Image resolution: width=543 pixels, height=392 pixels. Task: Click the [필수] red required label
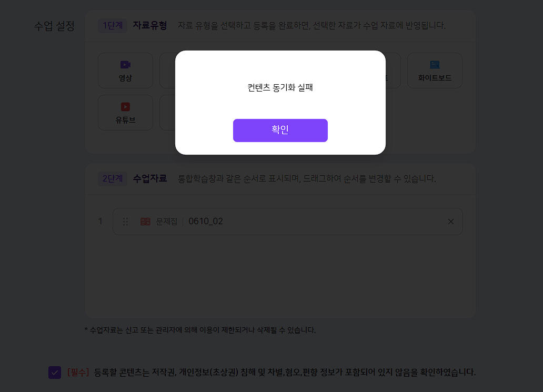coord(78,372)
